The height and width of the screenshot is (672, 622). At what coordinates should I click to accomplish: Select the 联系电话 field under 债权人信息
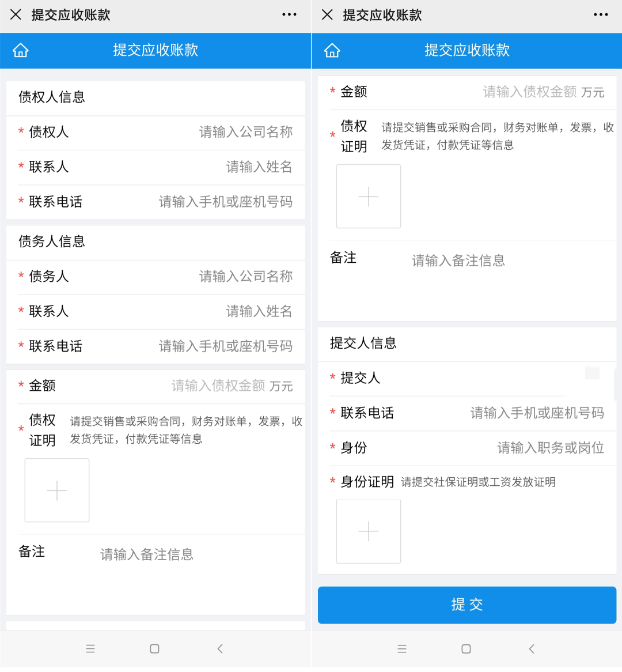pyautogui.click(x=225, y=202)
